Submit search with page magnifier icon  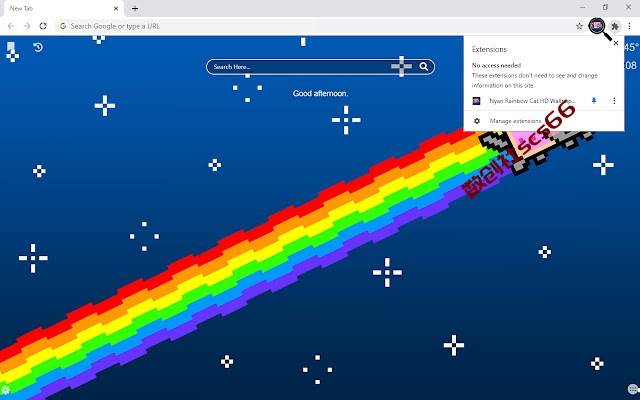[x=424, y=67]
